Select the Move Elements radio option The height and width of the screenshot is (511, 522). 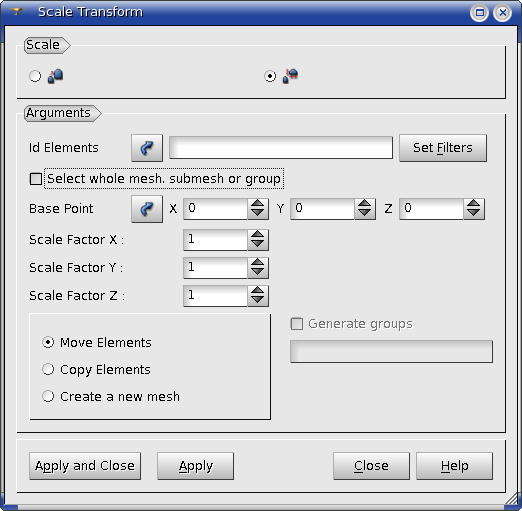coord(48,342)
